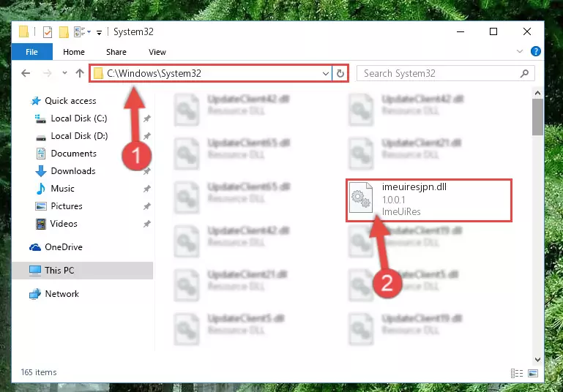This screenshot has height=392, width=563.
Task: Open the Customize Quick Access Toolbar dropdown
Action: [x=99, y=33]
